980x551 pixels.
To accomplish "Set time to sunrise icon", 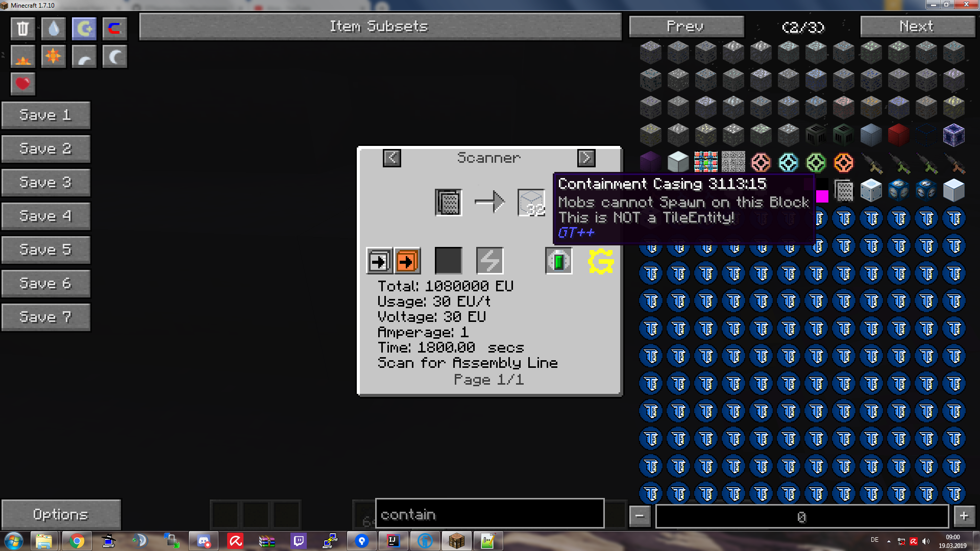I will pyautogui.click(x=22, y=56).
